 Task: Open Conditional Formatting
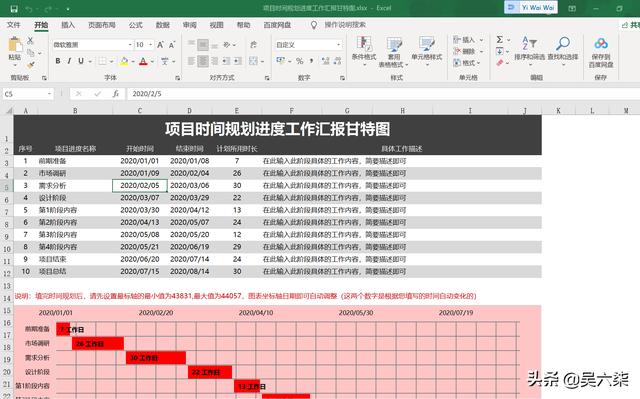(x=364, y=51)
